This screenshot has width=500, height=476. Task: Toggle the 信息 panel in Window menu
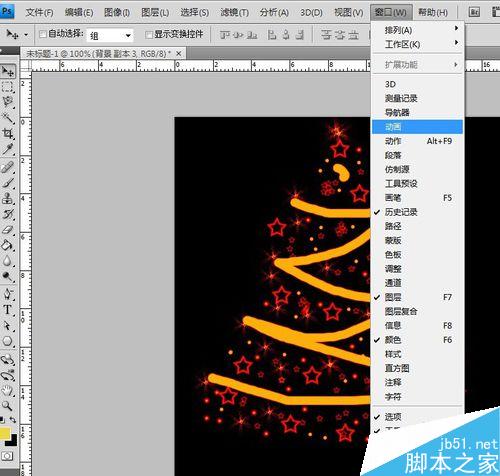(x=417, y=325)
